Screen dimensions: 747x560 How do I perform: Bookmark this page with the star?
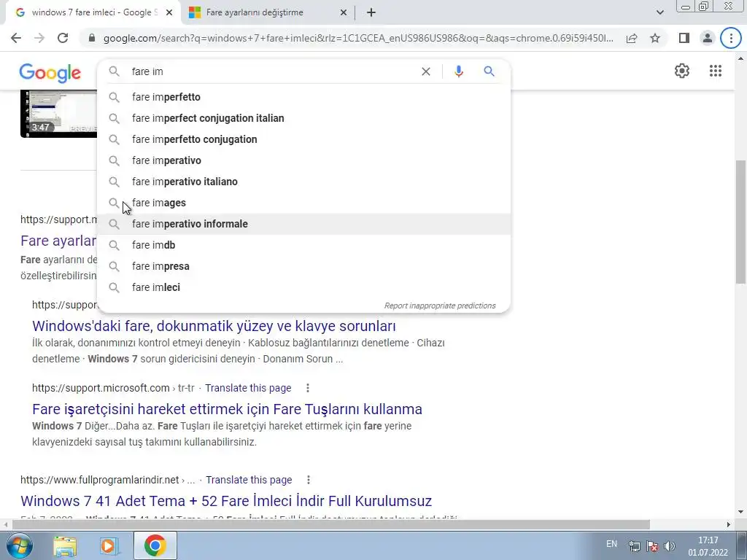click(x=655, y=38)
